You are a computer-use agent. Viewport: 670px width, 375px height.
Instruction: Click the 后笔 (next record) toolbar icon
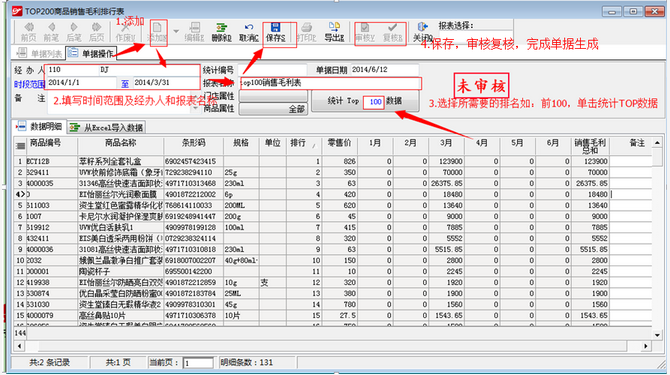coord(73,32)
